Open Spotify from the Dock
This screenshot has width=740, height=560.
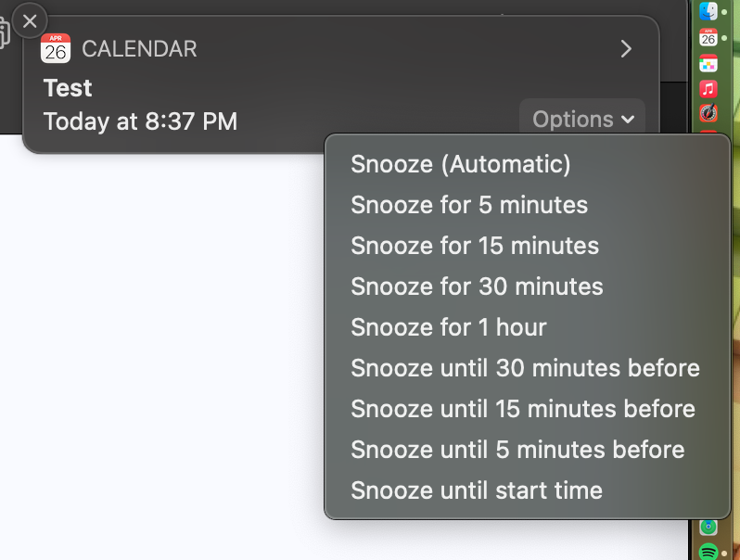click(708, 552)
